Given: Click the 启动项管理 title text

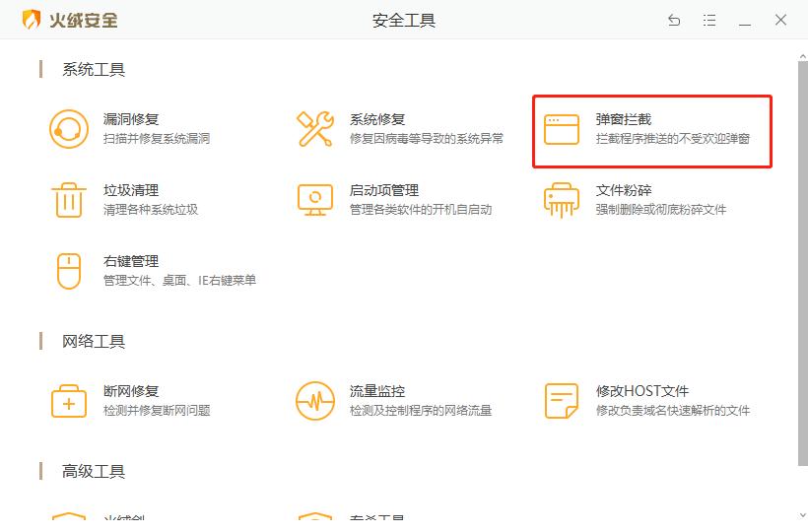Looking at the screenshot, I should click(384, 190).
